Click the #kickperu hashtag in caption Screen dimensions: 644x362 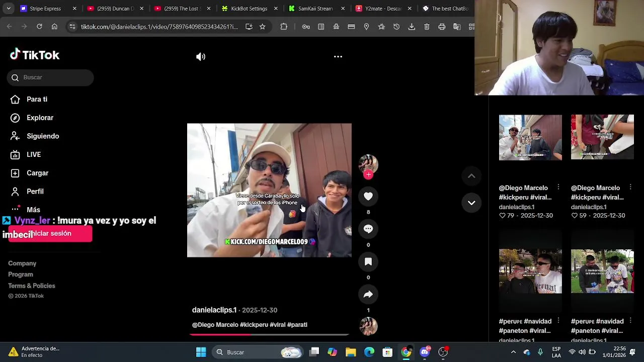(254, 325)
